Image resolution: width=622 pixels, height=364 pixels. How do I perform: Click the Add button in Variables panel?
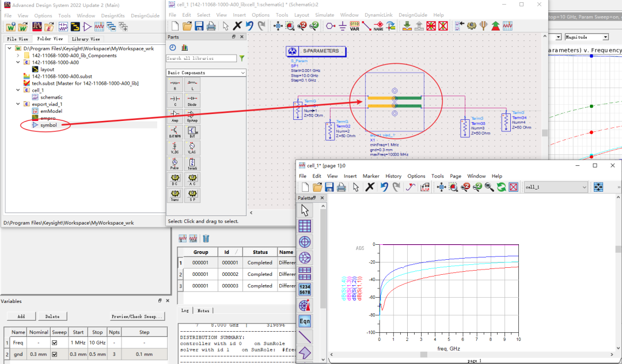(21, 316)
